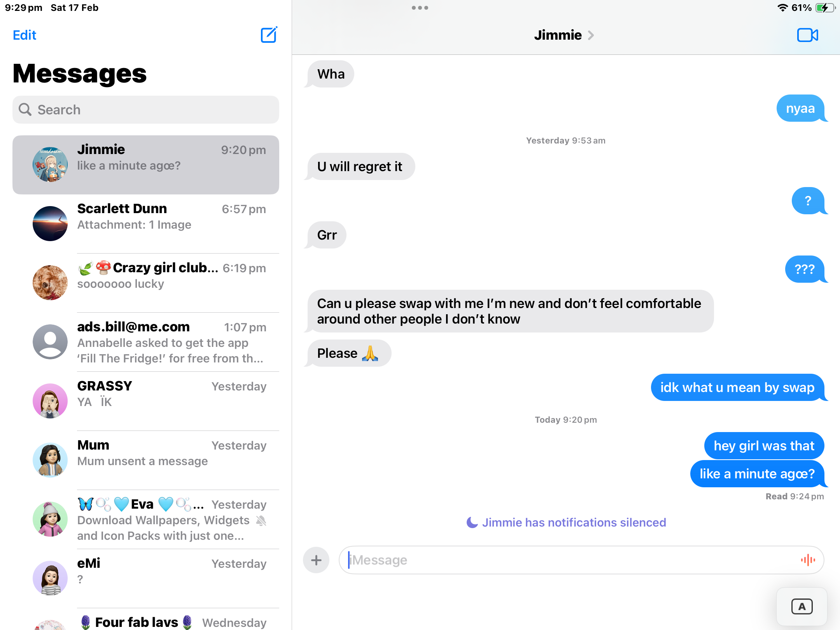Viewport: 840px width, 630px height.
Task: Tap the keyboard toggle icon
Action: click(801, 607)
